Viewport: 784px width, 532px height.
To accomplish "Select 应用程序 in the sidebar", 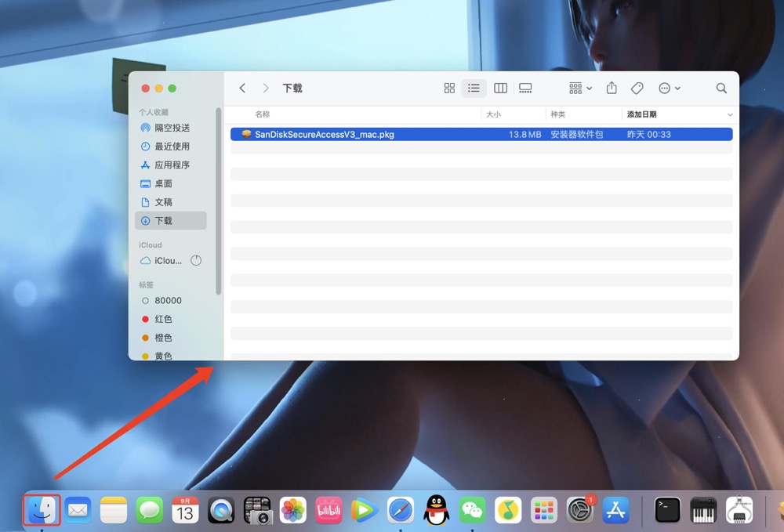I will point(172,165).
